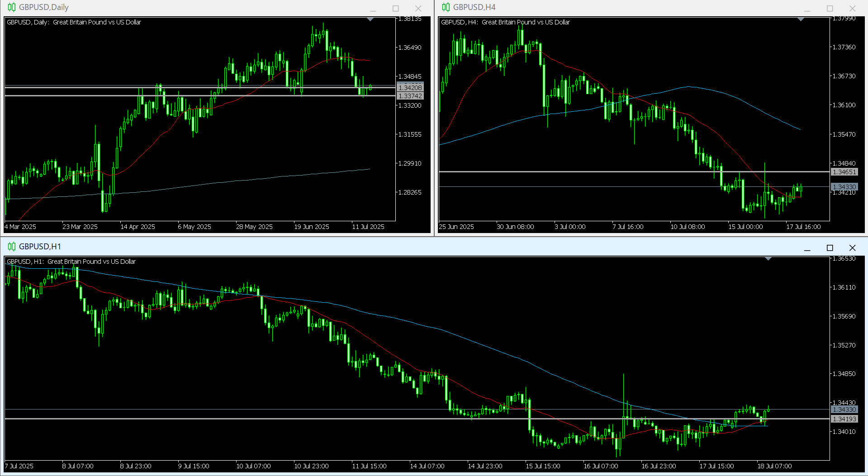The image size is (868, 476).
Task: Minimize the GBPUSD,Daily chart window
Action: tap(373, 9)
